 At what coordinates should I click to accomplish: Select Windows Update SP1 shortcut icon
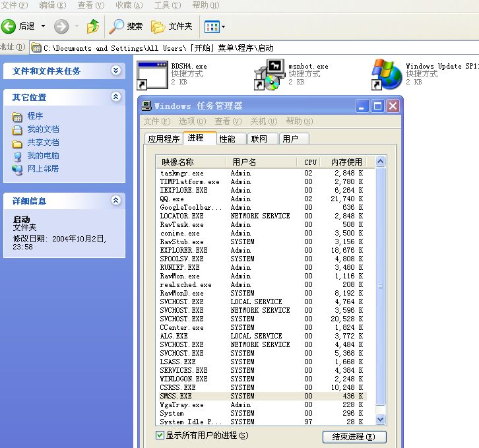click(387, 75)
